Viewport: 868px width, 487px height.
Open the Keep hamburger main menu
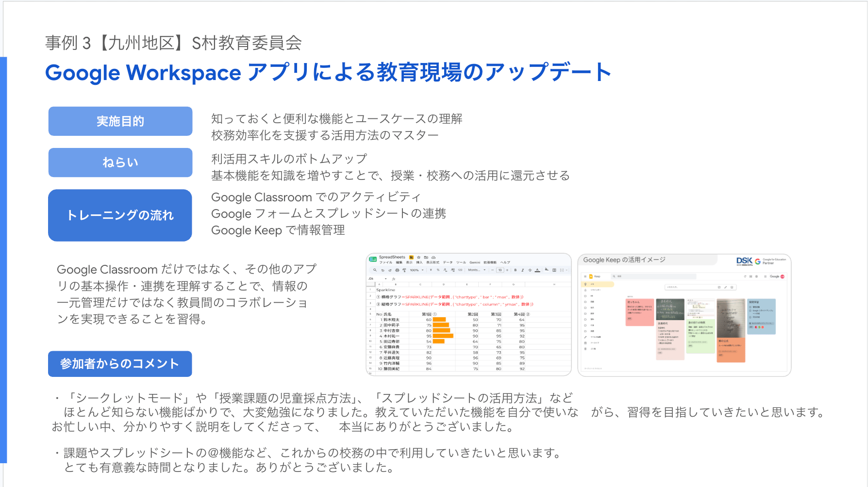point(585,276)
